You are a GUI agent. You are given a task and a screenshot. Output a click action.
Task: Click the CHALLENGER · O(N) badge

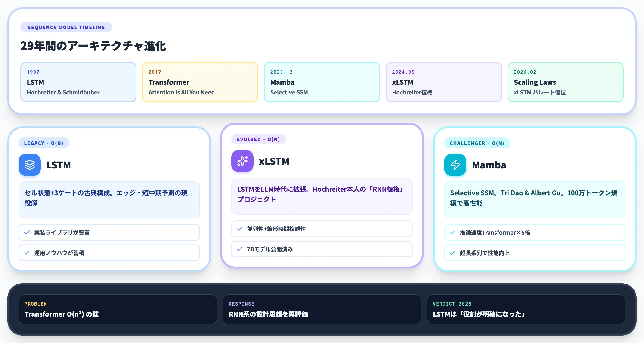pyautogui.click(x=477, y=143)
